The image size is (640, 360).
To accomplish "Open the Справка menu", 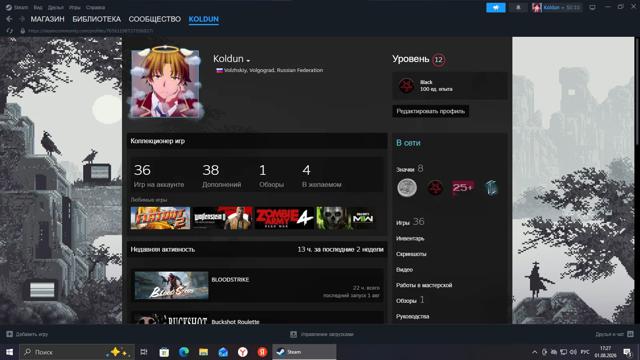I will coord(96,7).
